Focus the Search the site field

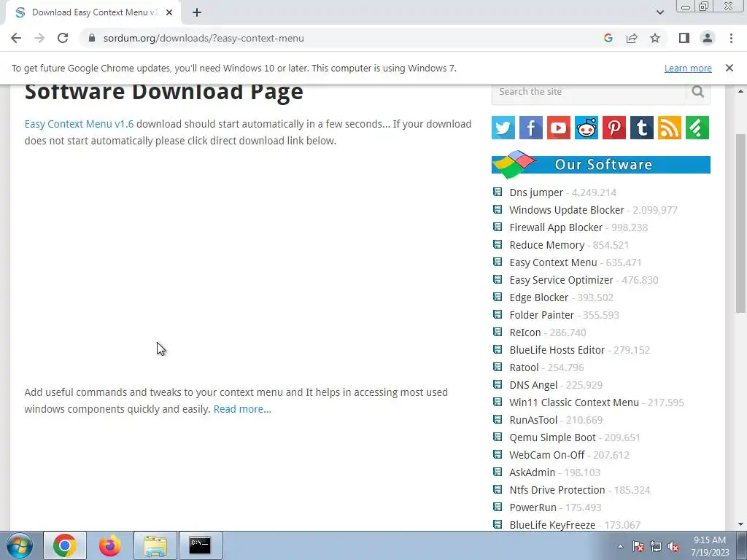point(589,92)
